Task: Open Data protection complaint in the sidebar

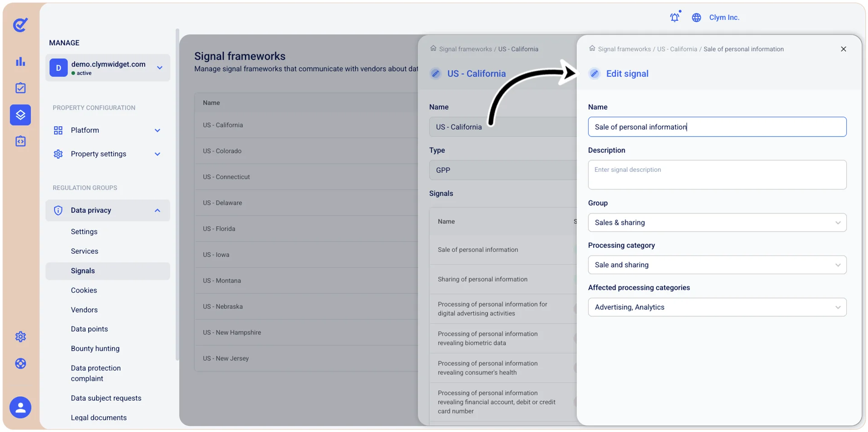Action: pos(96,373)
